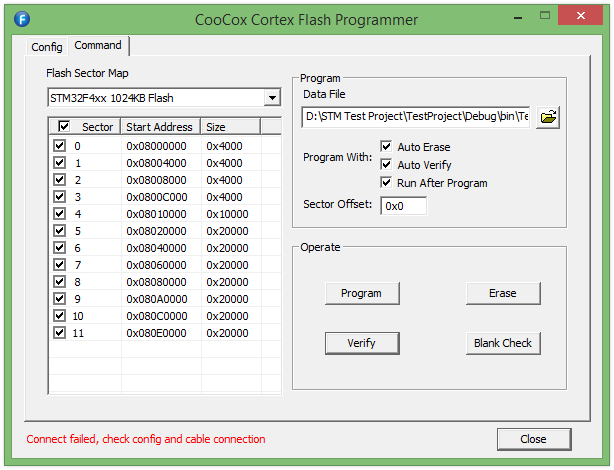Click the Start Address column header
This screenshot has height=470, width=614.
pyautogui.click(x=161, y=127)
